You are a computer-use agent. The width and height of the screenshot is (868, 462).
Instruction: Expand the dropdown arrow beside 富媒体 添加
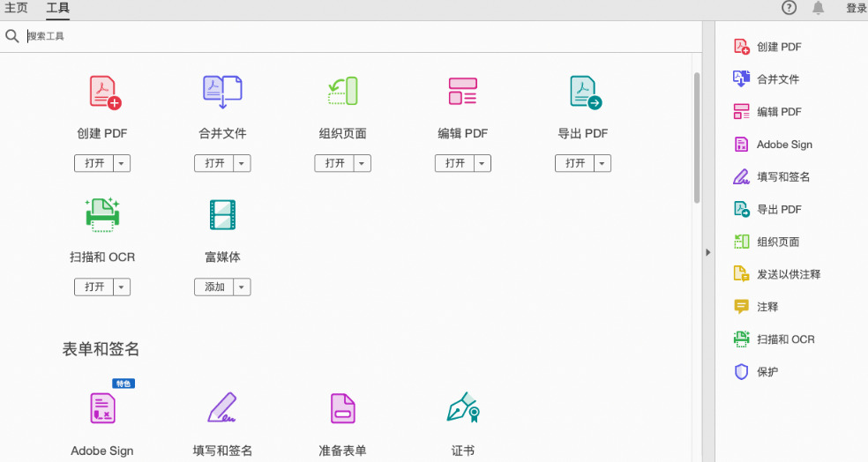click(242, 287)
